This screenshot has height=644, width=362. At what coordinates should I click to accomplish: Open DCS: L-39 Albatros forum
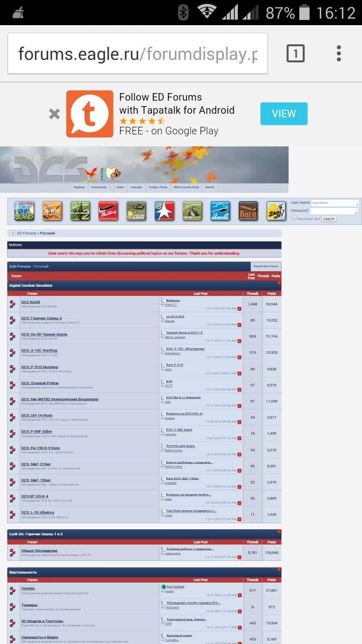38,512
